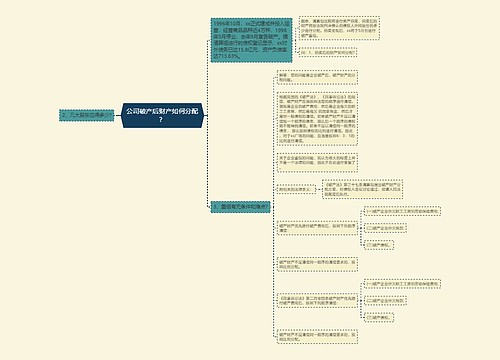Click the small node starting with 问：1
500x360 pixels.
click(x=328, y=52)
